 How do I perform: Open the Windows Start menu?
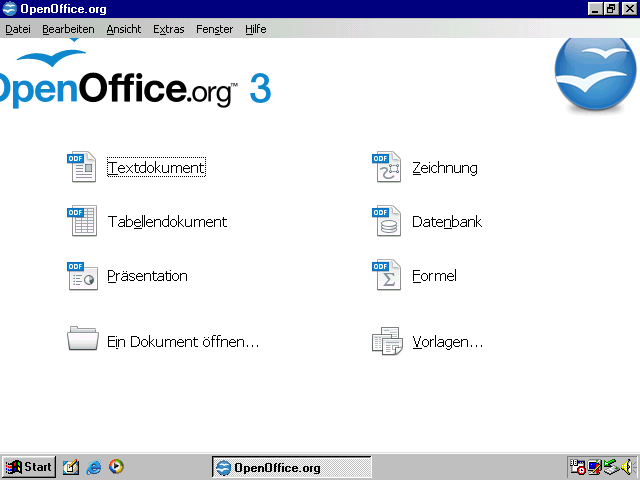click(x=29, y=467)
